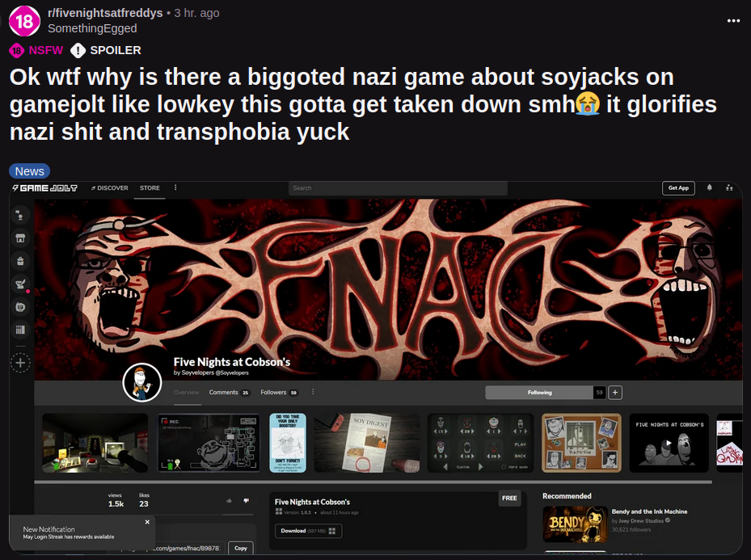Click the media gallery horizontal scrollbar
Viewport: 751px width, 560px height.
click(x=372, y=482)
